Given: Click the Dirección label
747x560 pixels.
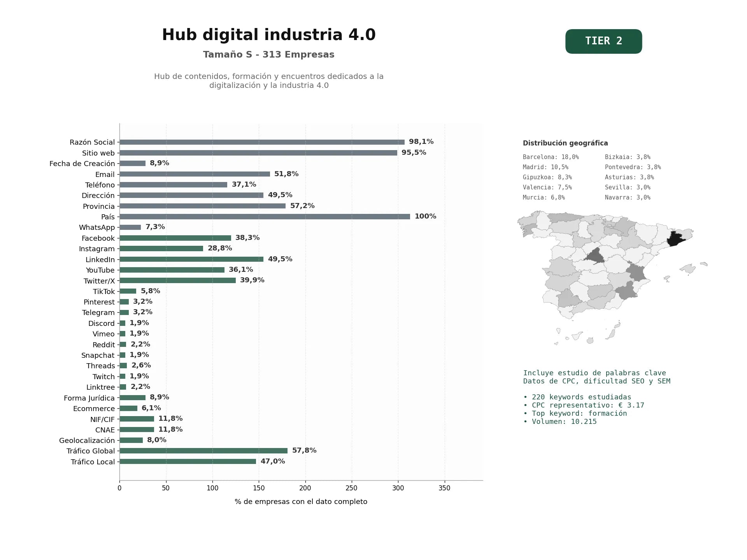Looking at the screenshot, I should 98,196.
